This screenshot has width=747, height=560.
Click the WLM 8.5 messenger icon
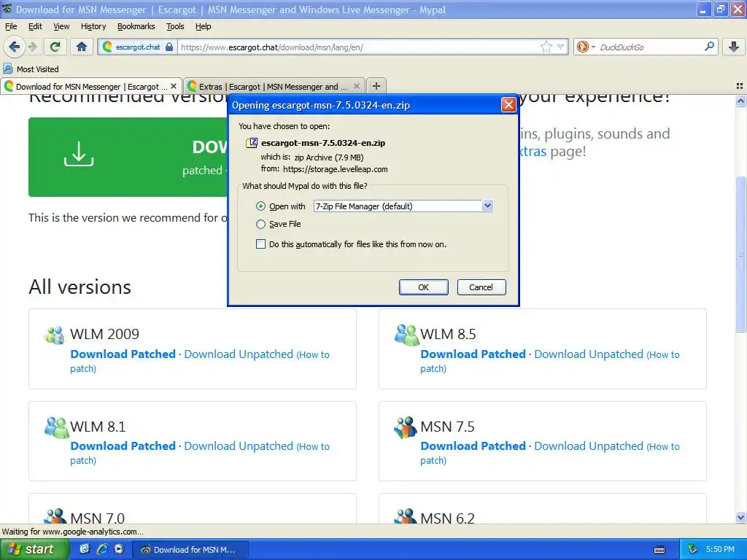(406, 335)
